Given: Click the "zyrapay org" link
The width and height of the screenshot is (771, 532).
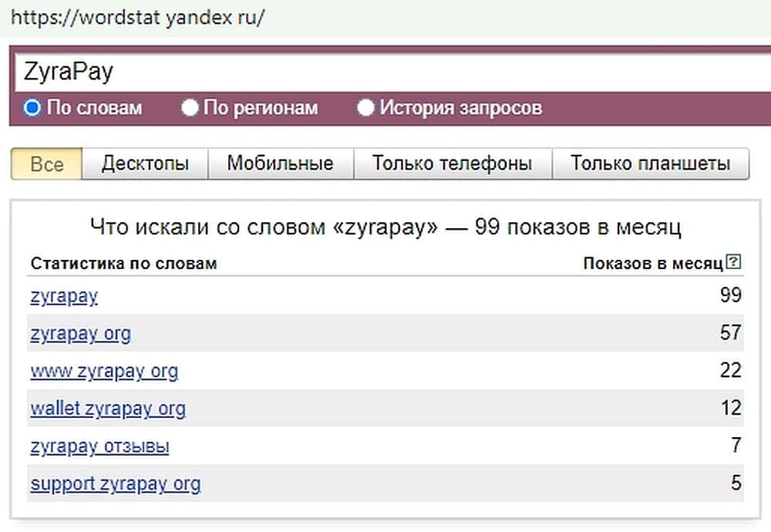Looking at the screenshot, I should click(80, 334).
